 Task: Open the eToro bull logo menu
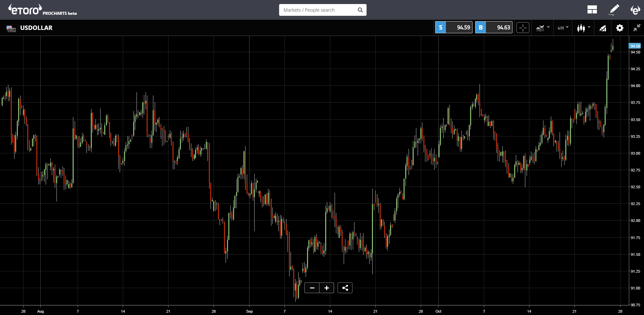pyautogui.click(x=635, y=10)
